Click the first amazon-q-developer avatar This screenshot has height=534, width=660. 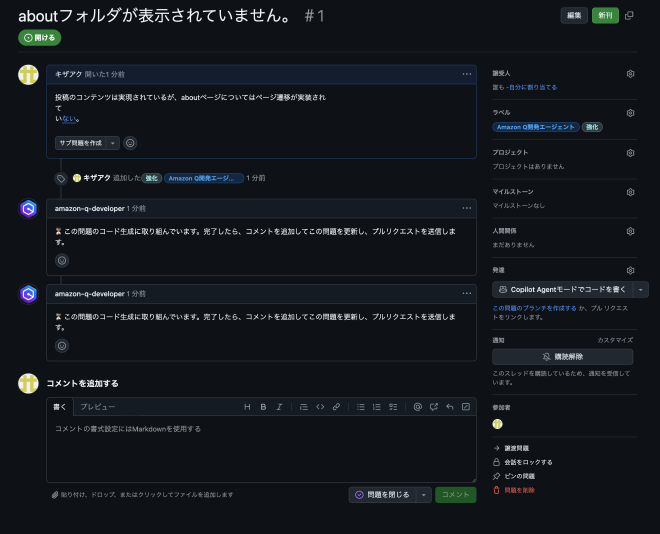click(28, 209)
